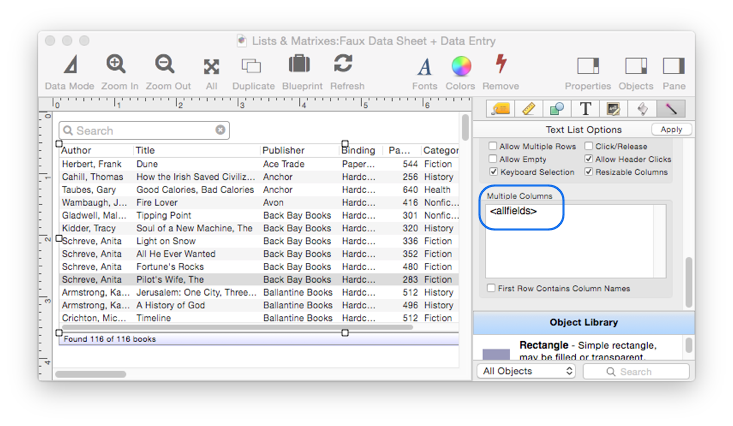
Task: Uncheck Resizable Columns
Action: tap(589, 172)
